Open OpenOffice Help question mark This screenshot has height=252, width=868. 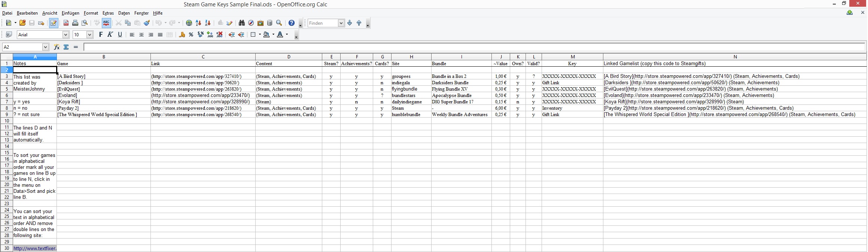coord(292,23)
